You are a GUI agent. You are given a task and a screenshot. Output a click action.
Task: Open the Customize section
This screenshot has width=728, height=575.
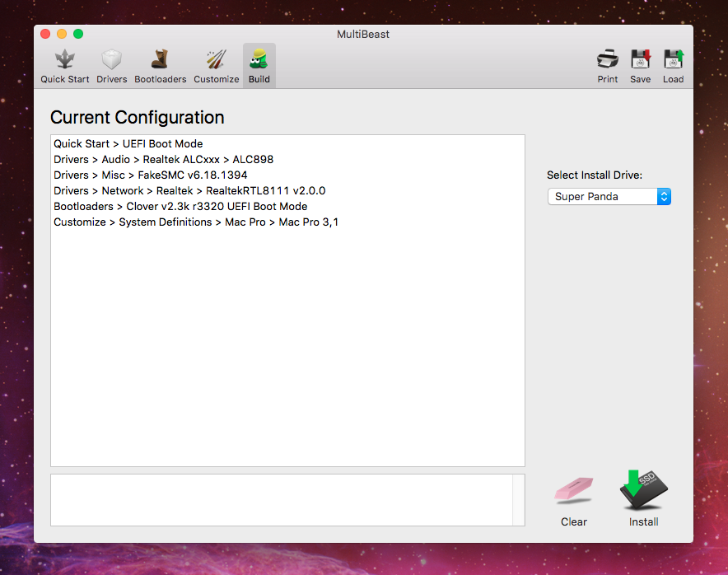[217, 66]
